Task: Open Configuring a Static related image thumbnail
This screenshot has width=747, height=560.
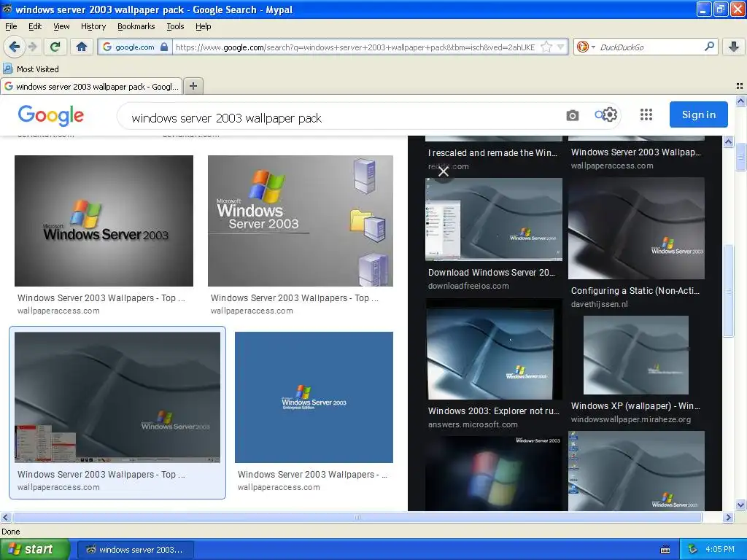Action: coord(636,228)
